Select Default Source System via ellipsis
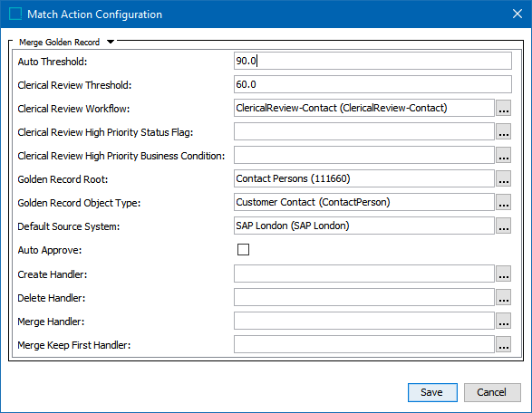This screenshot has height=413, width=532. click(x=504, y=226)
